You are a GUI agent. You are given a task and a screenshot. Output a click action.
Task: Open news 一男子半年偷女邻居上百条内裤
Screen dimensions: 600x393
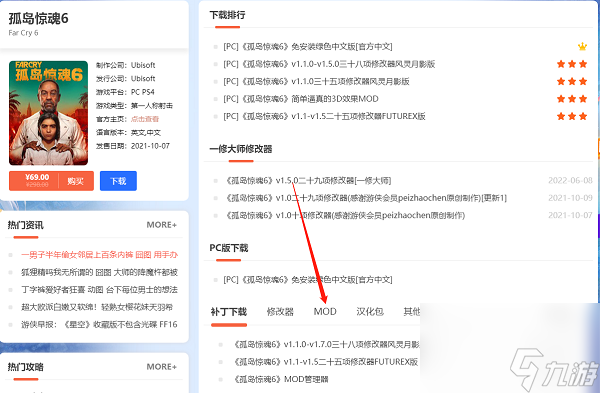(99, 255)
